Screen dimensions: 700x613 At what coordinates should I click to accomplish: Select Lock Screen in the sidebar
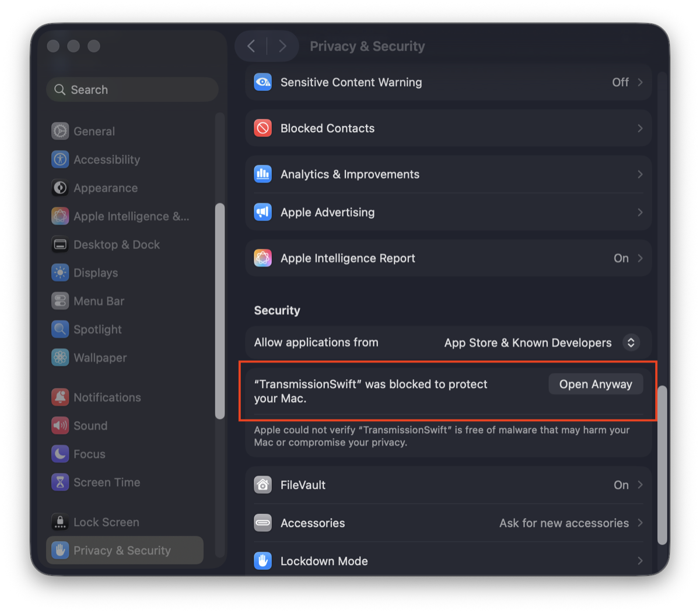pyautogui.click(x=125, y=522)
